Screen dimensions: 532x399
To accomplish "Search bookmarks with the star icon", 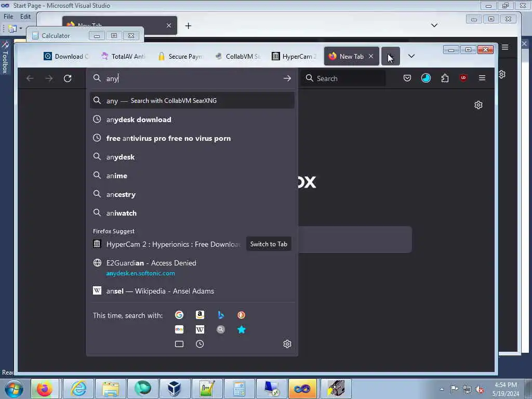I will click(x=241, y=329).
